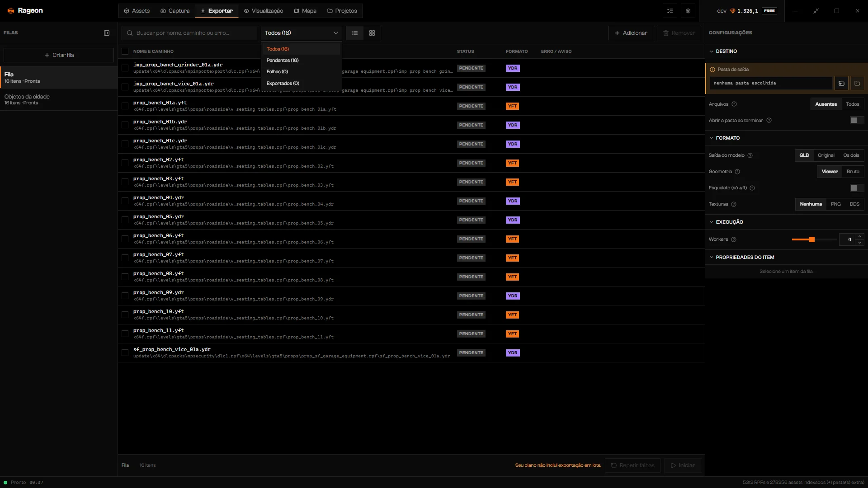
Task: Collapse the Filas sidebar panel icon
Action: 107,33
